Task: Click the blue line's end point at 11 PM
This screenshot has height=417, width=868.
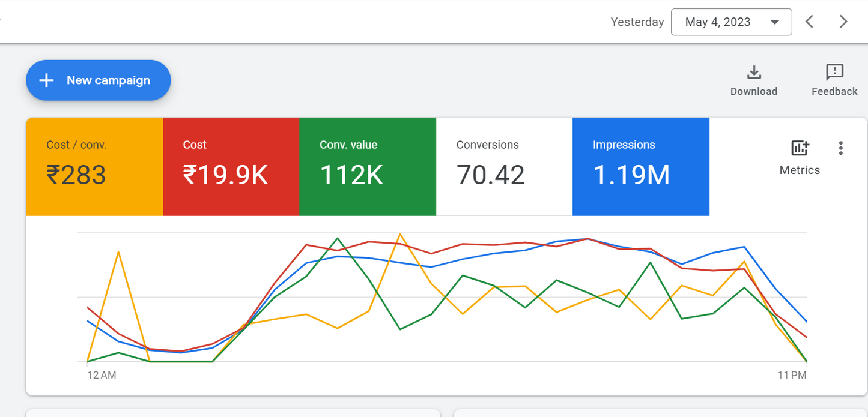Action: coord(806,322)
